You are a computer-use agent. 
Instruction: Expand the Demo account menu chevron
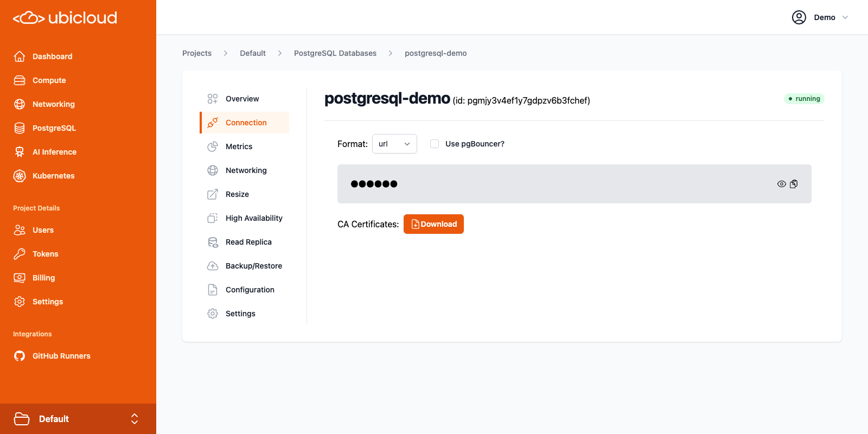(x=845, y=17)
